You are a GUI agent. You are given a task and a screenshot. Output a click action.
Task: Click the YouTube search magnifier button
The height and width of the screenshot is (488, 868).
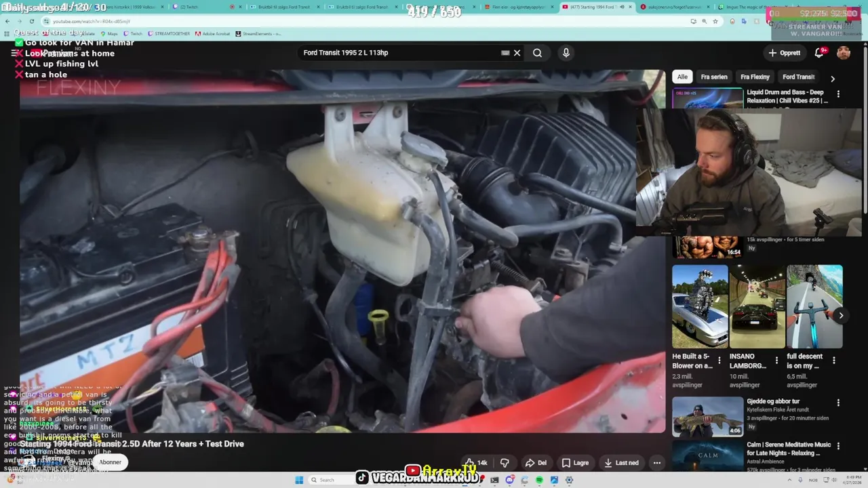[x=537, y=53]
